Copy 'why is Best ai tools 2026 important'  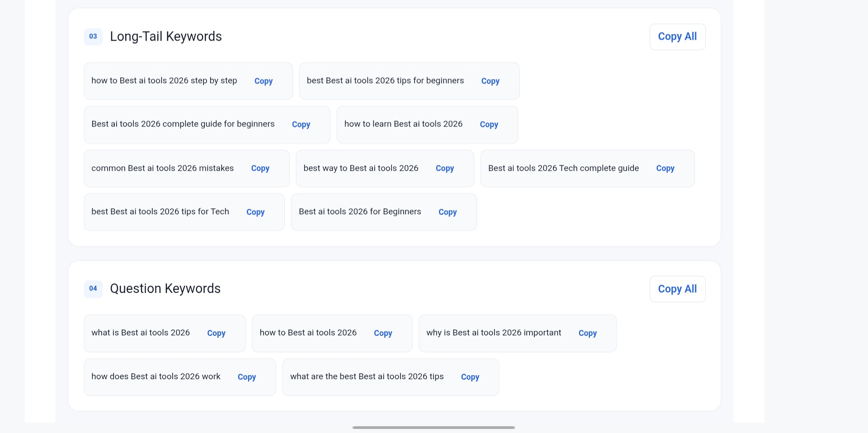pyautogui.click(x=588, y=333)
